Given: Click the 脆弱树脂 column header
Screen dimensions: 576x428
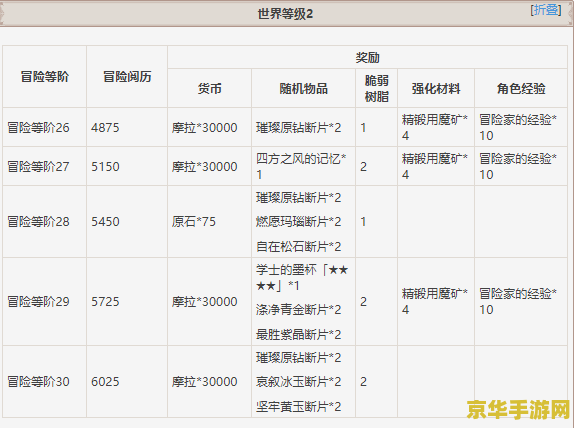Looking at the screenshot, I should (377, 89).
